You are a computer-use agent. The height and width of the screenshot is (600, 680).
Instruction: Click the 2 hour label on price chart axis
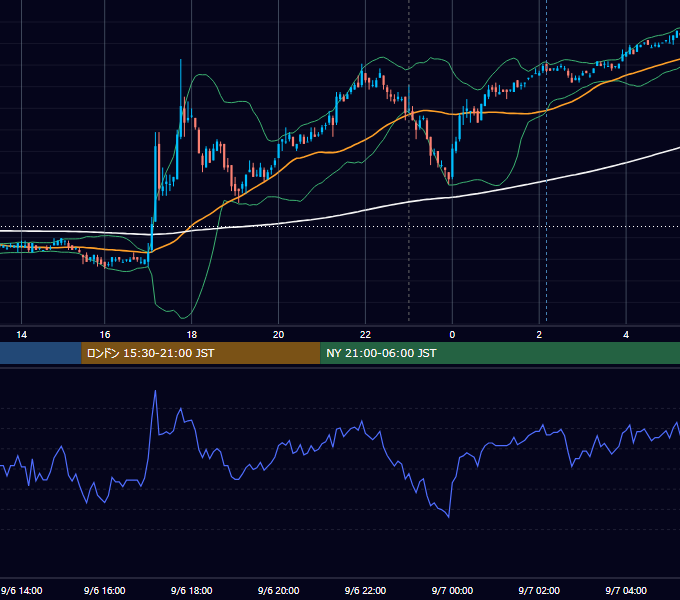[539, 335]
